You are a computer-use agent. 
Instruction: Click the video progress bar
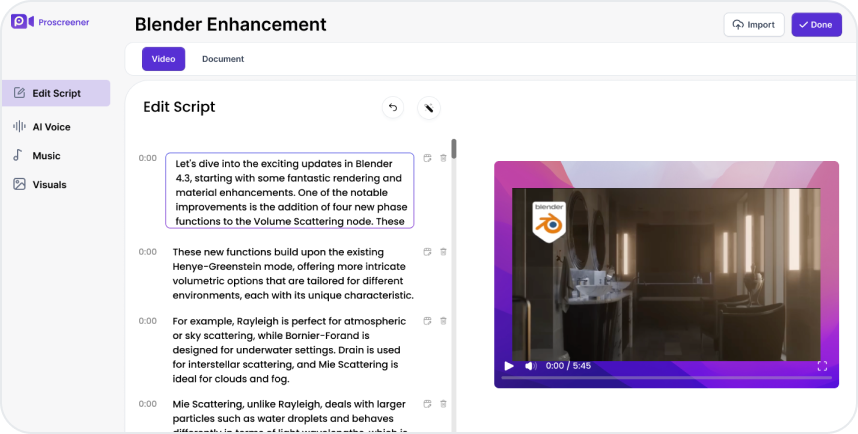666,378
